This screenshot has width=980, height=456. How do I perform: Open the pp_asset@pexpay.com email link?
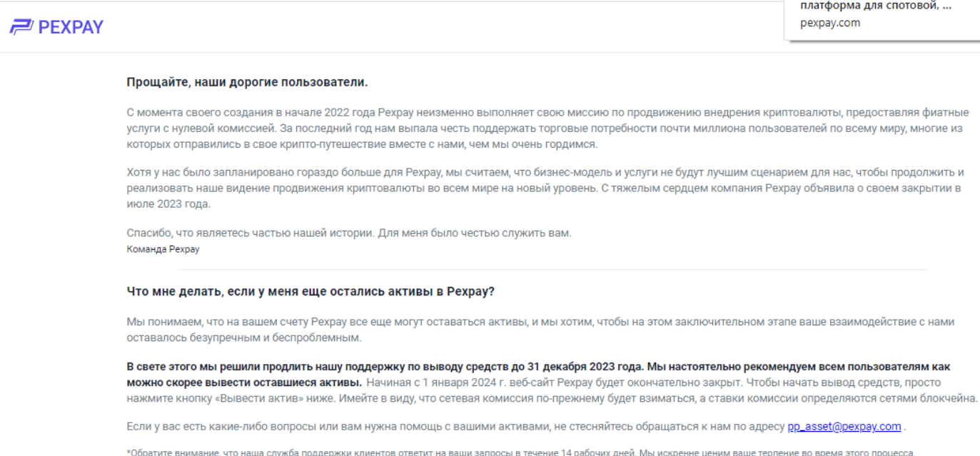tap(844, 427)
